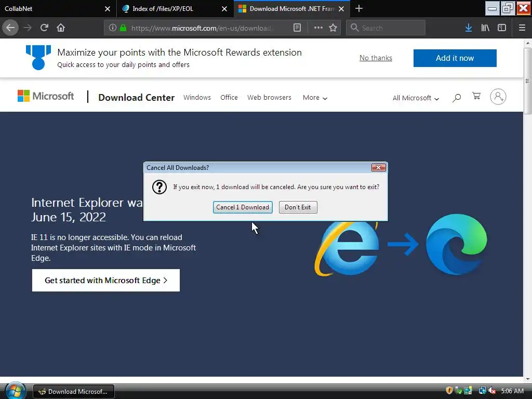The width and height of the screenshot is (532, 399).
Task: Click the Download Microsof... taskbar button
Action: 74,392
